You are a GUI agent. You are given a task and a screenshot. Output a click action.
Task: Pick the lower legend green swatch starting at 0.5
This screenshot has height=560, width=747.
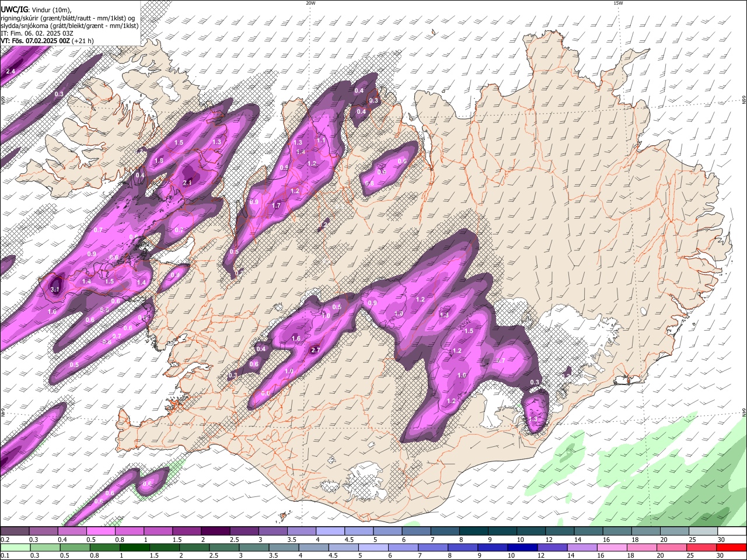(75, 547)
